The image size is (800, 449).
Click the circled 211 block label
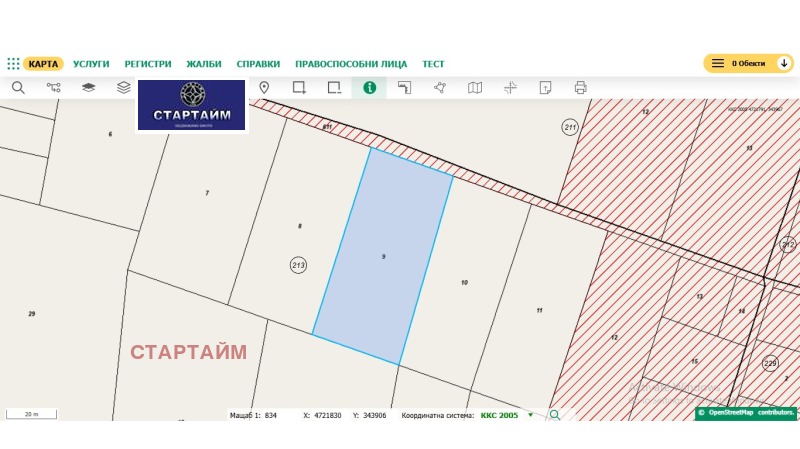pyautogui.click(x=570, y=127)
